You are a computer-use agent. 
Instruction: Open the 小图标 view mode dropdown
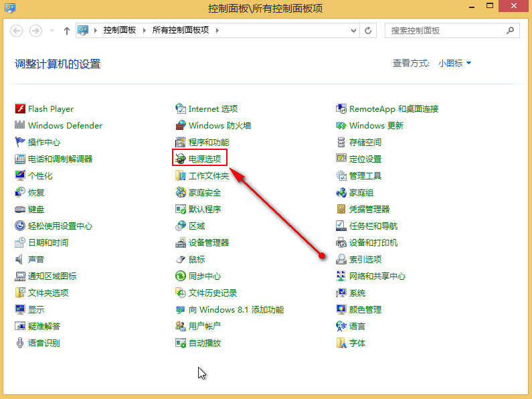(x=454, y=63)
